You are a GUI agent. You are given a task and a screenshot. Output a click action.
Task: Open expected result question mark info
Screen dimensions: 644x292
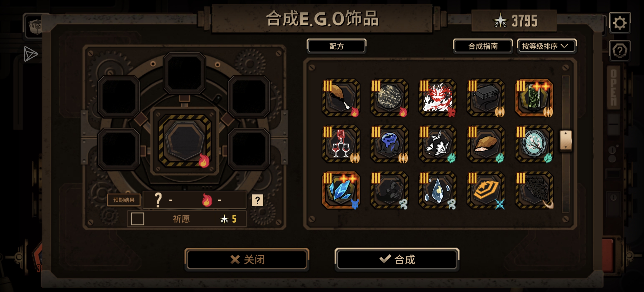coord(258,200)
